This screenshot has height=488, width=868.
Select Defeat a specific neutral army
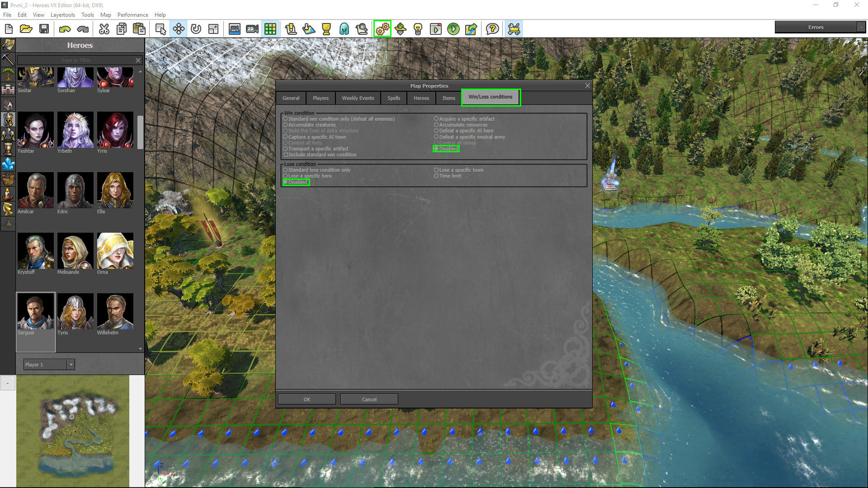[470, 137]
